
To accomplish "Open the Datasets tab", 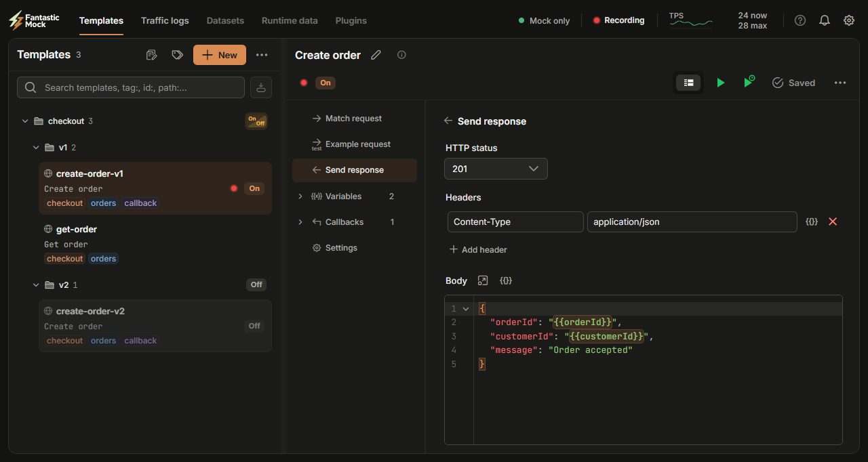I will [x=225, y=20].
